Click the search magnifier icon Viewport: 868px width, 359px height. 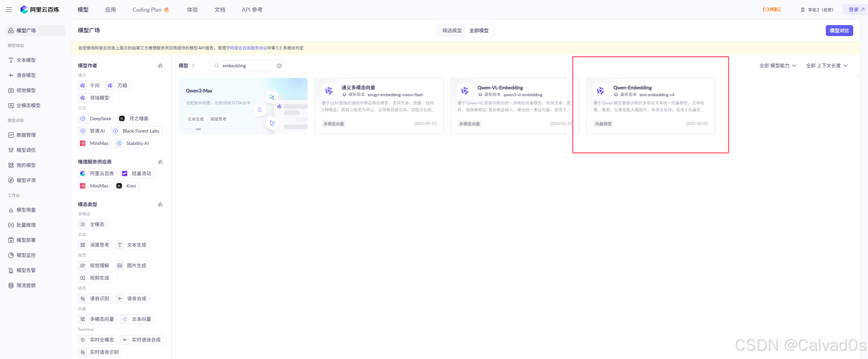[217, 66]
